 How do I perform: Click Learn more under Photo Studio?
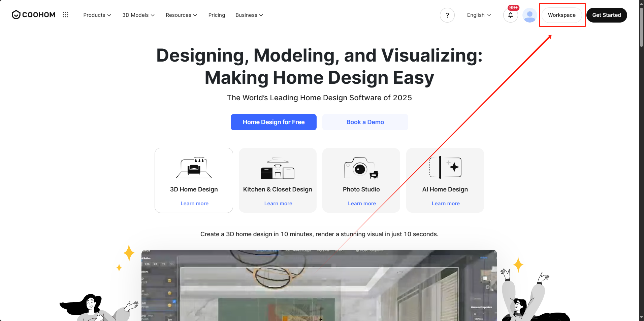(x=362, y=204)
